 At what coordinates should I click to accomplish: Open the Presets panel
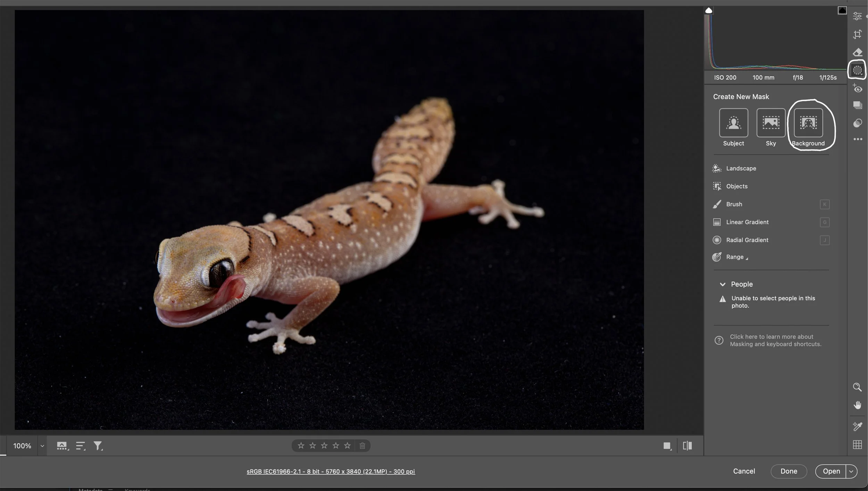[x=857, y=105]
